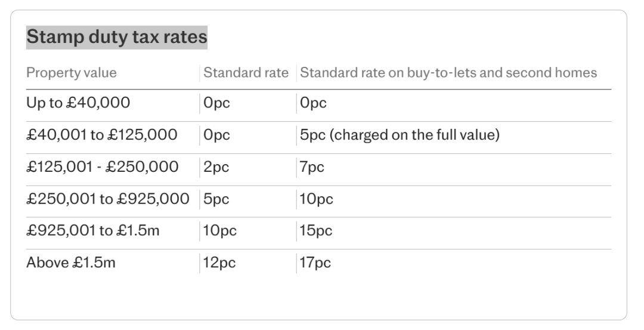Click the £40,001 to £125,000 row label

102,135
